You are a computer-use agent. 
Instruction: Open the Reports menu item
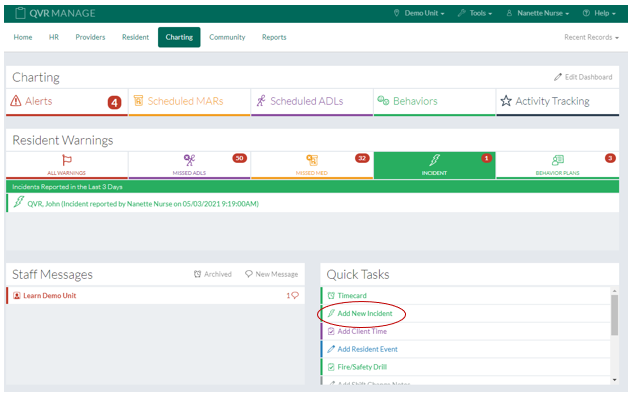click(x=274, y=37)
